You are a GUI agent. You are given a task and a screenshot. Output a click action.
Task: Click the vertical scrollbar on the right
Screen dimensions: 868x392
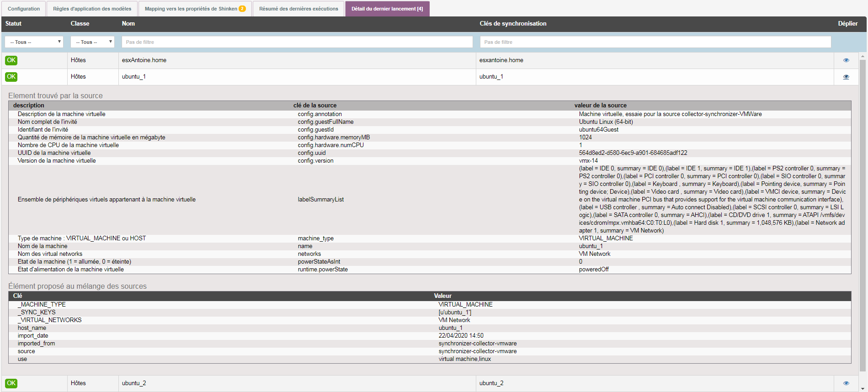tap(863, 215)
